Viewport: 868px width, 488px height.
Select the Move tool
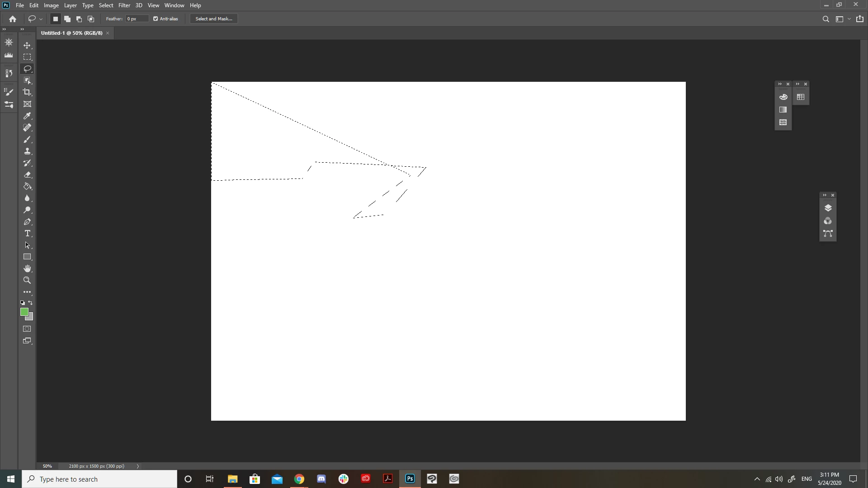(x=27, y=45)
